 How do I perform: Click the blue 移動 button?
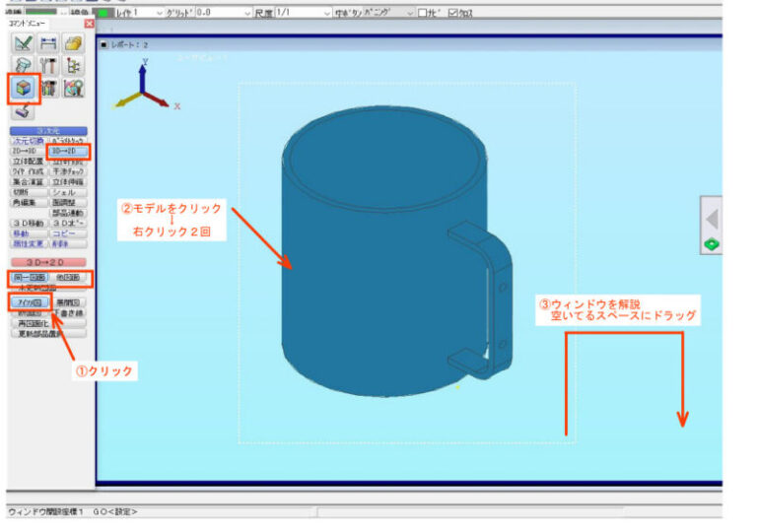click(29, 233)
